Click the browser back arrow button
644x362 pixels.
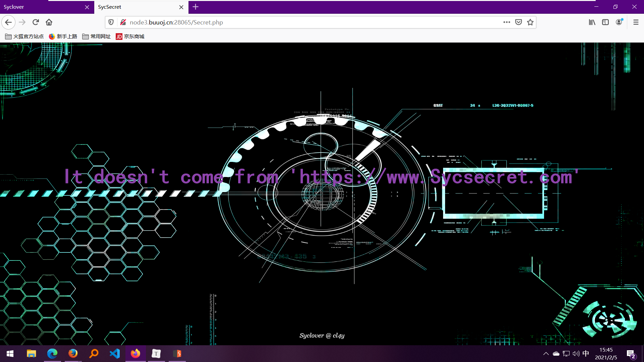coord(9,22)
